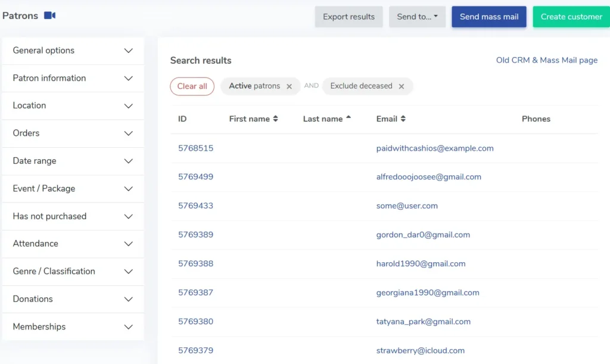Screen dimensions: 610x364
Task: Expand the Date range section
Action: pos(73,161)
